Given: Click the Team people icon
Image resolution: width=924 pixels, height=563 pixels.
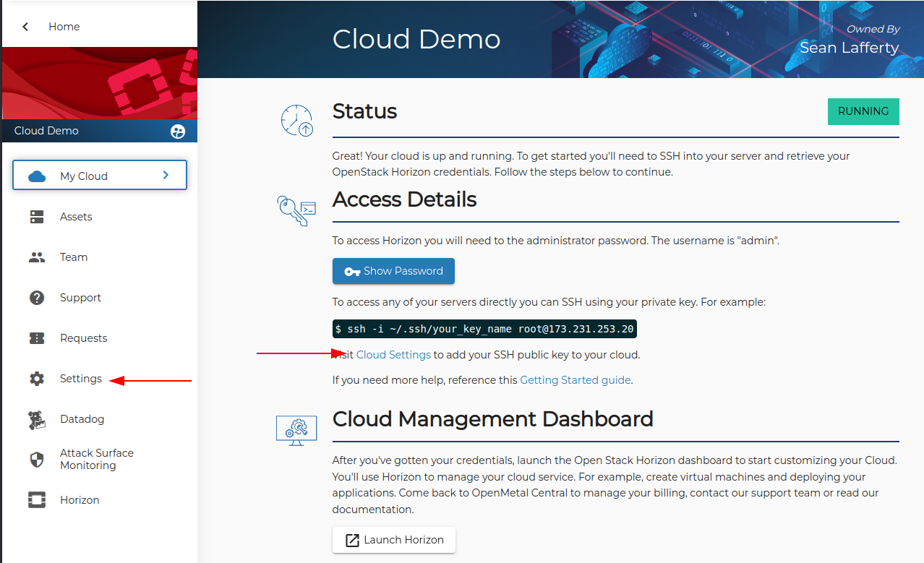Looking at the screenshot, I should click(37, 257).
